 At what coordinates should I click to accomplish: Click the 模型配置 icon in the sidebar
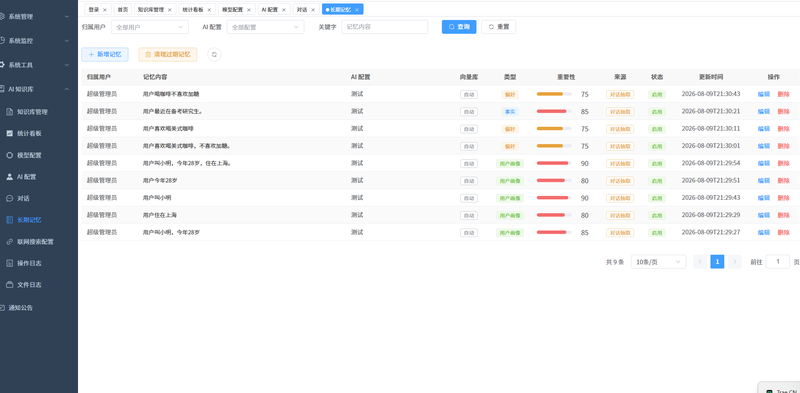click(10, 155)
